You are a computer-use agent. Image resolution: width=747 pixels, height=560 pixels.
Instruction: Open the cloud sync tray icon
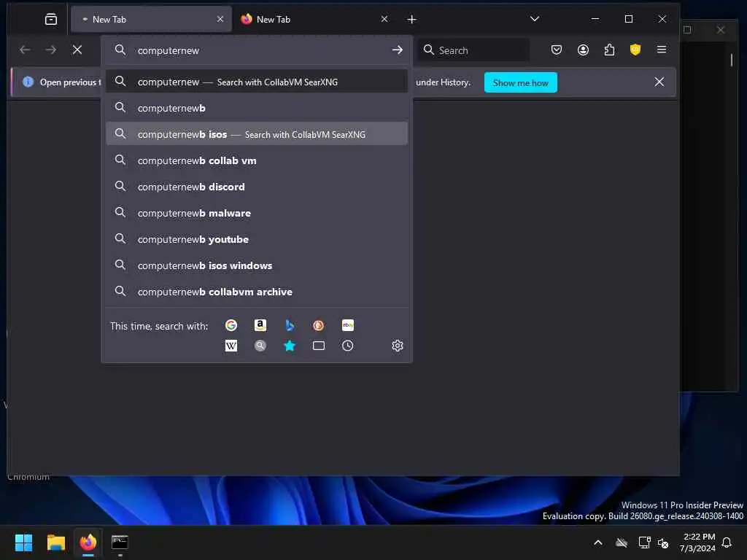[622, 542]
